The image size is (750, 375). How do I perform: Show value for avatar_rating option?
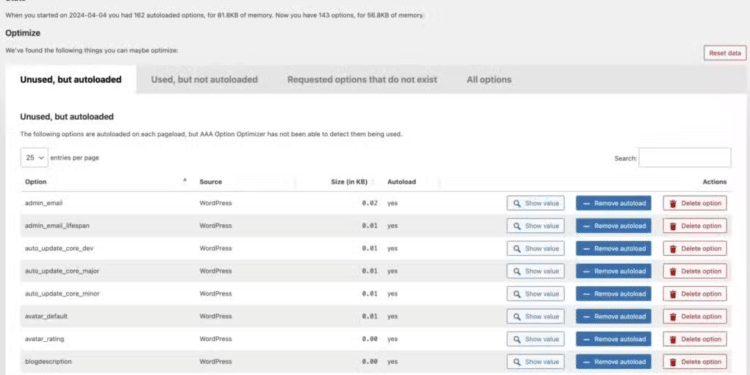(535, 339)
